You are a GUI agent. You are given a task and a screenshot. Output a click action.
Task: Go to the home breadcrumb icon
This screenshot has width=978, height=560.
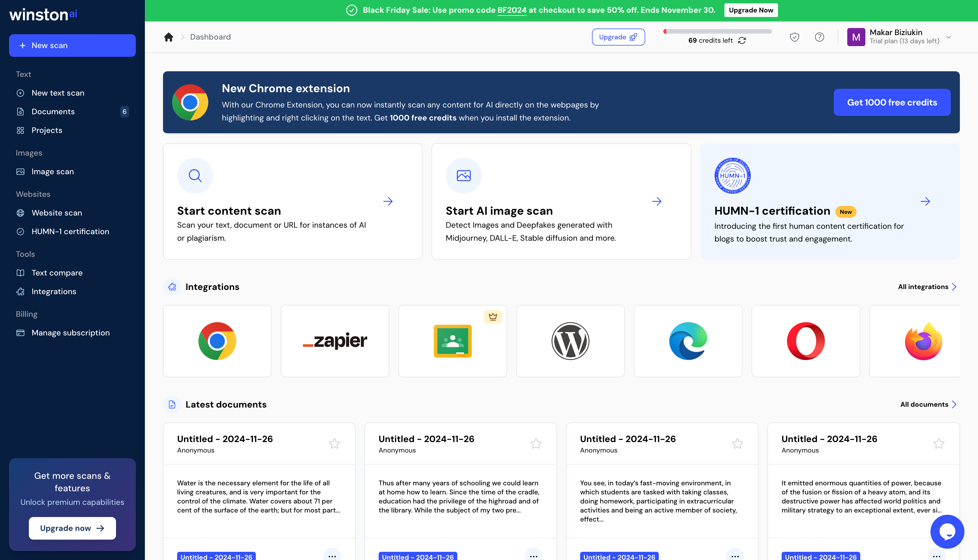[168, 37]
